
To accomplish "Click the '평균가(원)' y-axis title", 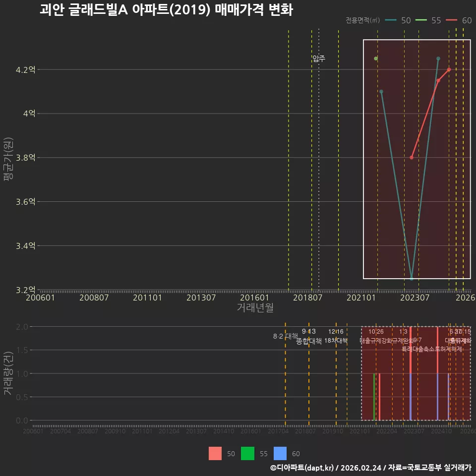I will click(x=8, y=159).
